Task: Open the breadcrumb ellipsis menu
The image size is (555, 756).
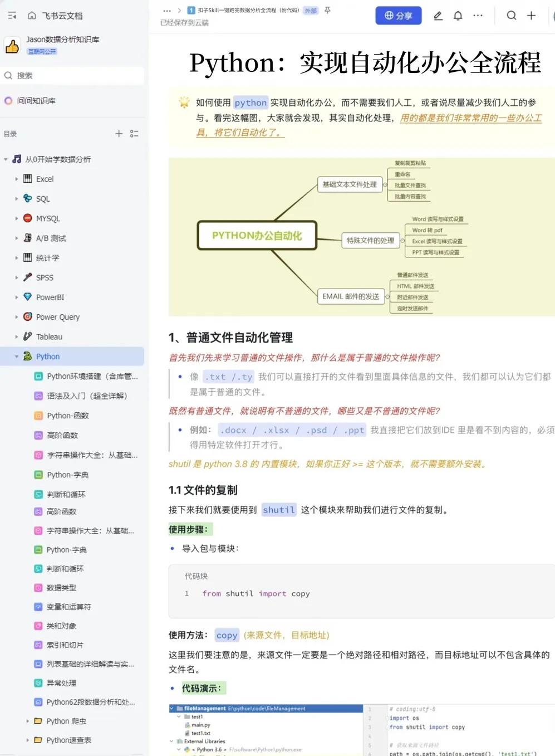Action: pyautogui.click(x=167, y=11)
